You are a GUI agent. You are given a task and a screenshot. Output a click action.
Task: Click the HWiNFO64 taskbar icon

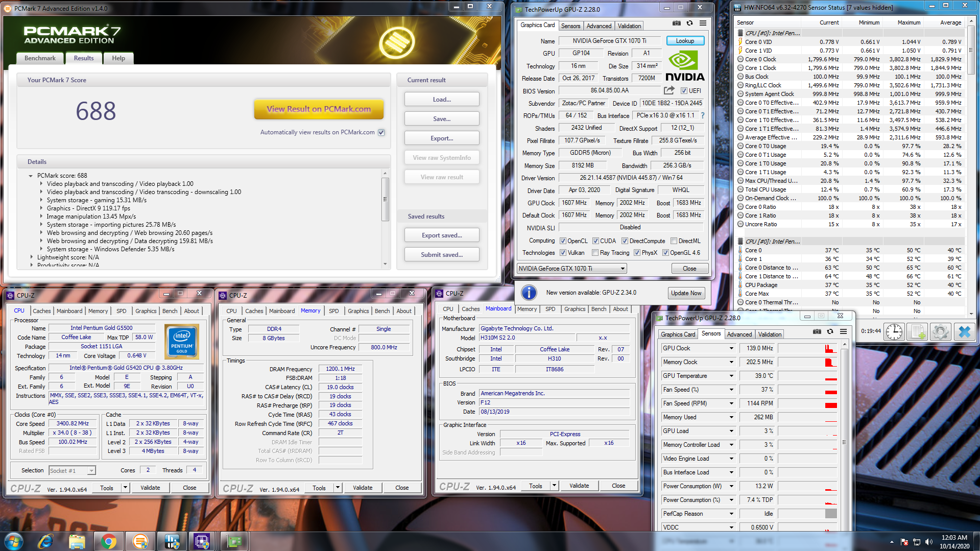tap(172, 541)
